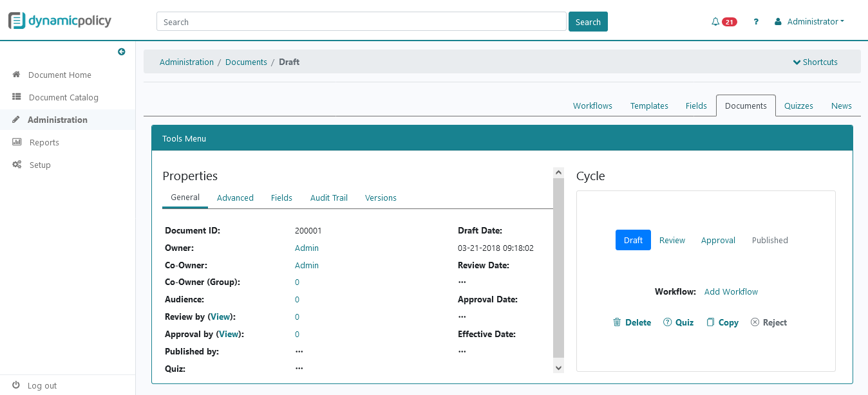Click the Delete trash icon
The width and height of the screenshot is (868, 395).
point(617,322)
